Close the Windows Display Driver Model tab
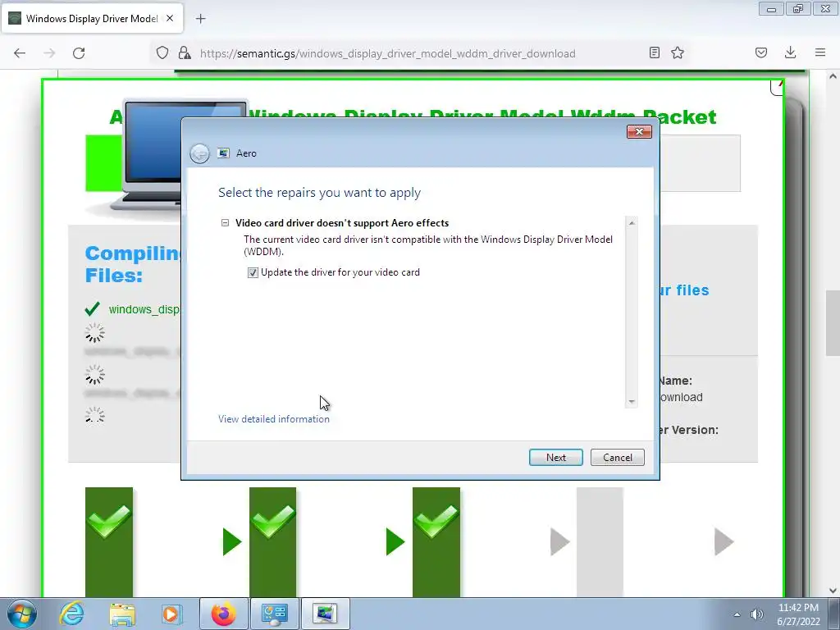The image size is (840, 630). tap(170, 18)
